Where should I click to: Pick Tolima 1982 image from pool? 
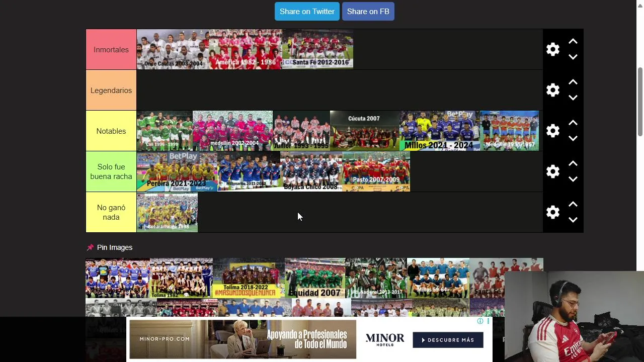point(181,278)
